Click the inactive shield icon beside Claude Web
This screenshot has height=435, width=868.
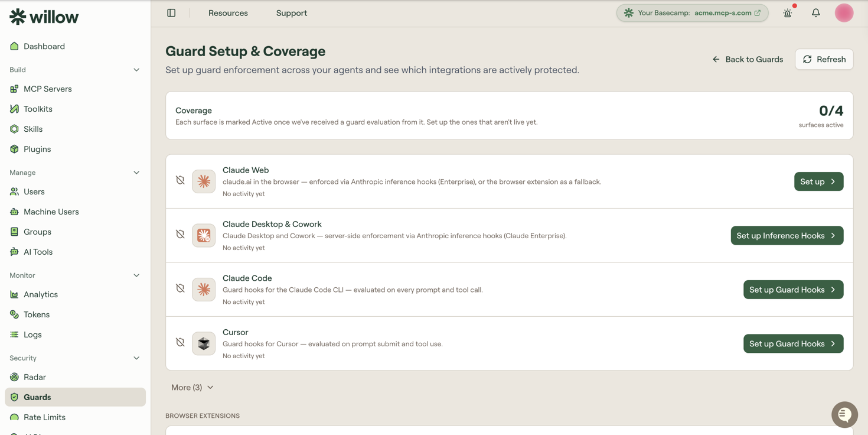[180, 180]
